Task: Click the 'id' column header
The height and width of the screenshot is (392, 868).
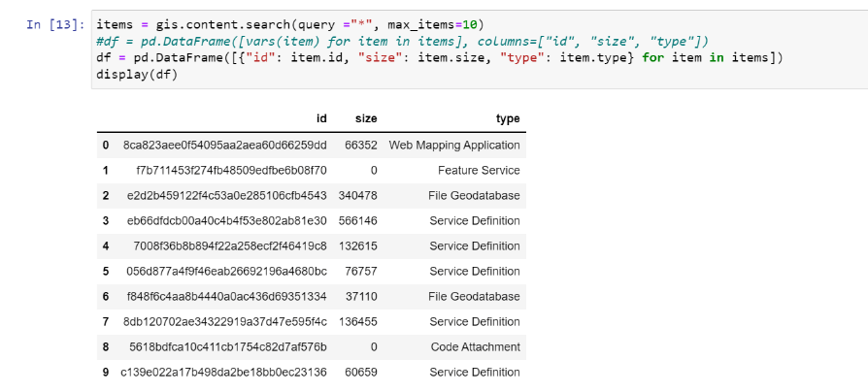Action: click(x=321, y=118)
